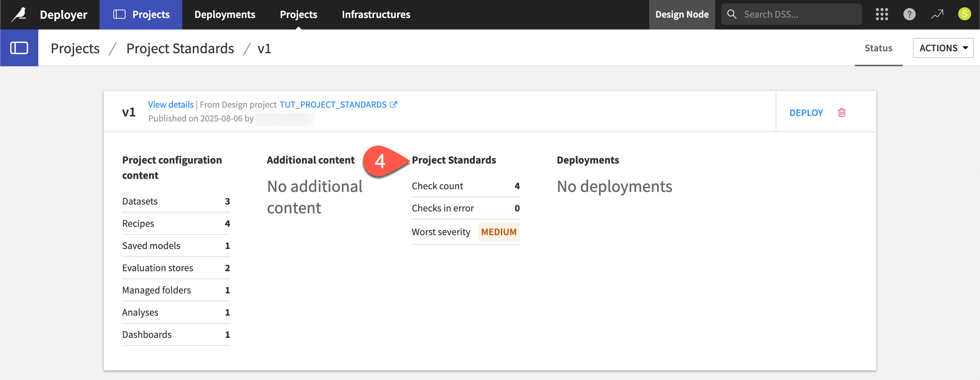Open View details link for v1

171,104
